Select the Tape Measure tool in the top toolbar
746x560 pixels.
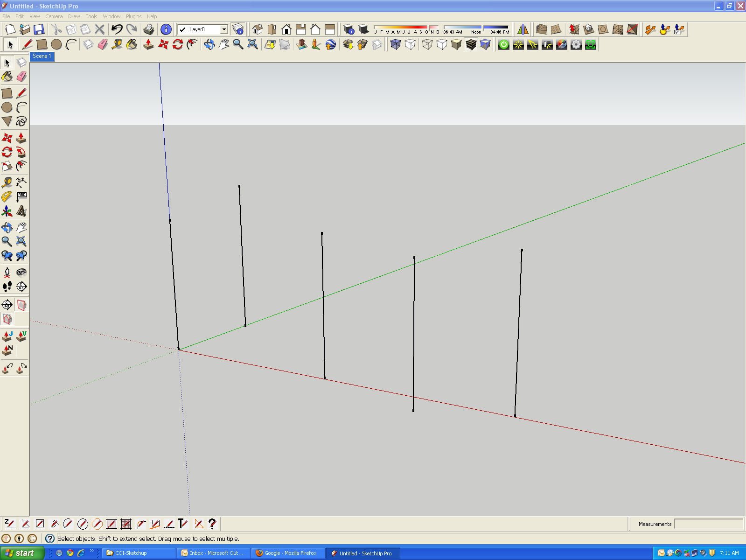117,44
